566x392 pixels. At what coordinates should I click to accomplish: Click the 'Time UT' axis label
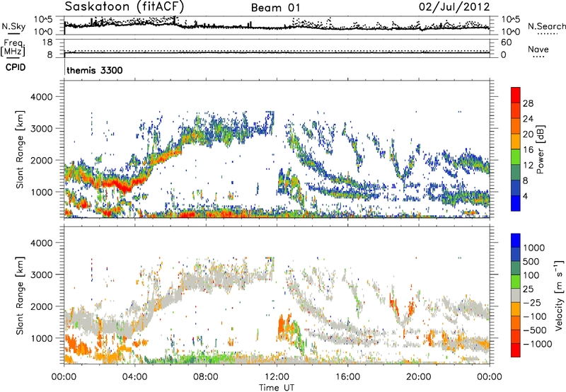(x=277, y=388)
